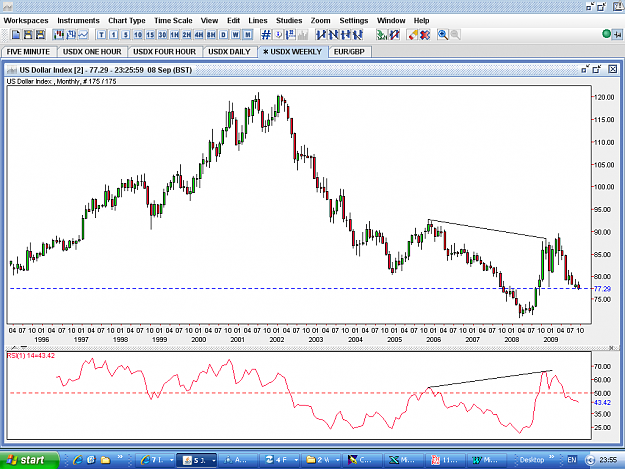Click the EN language indicator in taskbar
This screenshot has height=469, width=625.
point(572,460)
